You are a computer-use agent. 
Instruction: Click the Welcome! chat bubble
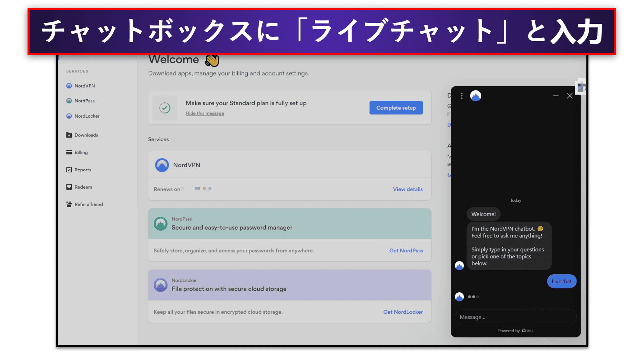point(483,214)
